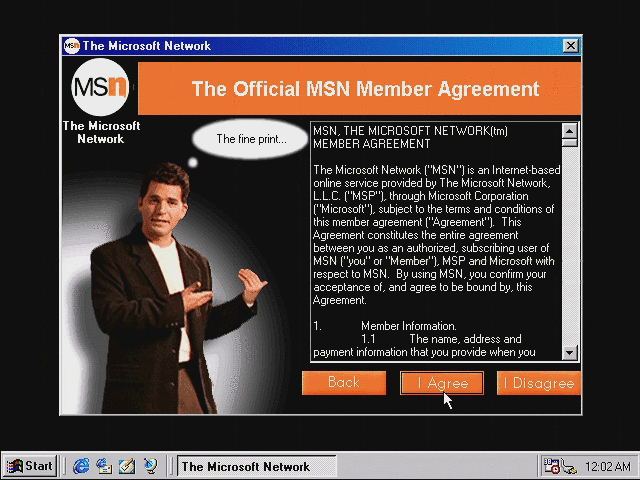Viewport: 640px width, 480px height.
Task: Click the 'MEMBER AGREEMENT' title line
Action: pos(371,144)
